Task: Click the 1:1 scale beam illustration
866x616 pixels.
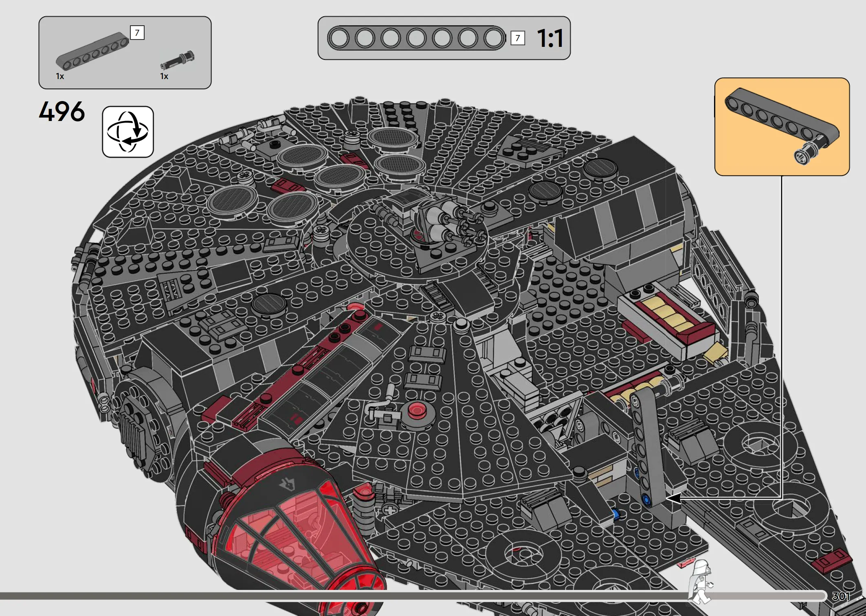Action: point(416,38)
